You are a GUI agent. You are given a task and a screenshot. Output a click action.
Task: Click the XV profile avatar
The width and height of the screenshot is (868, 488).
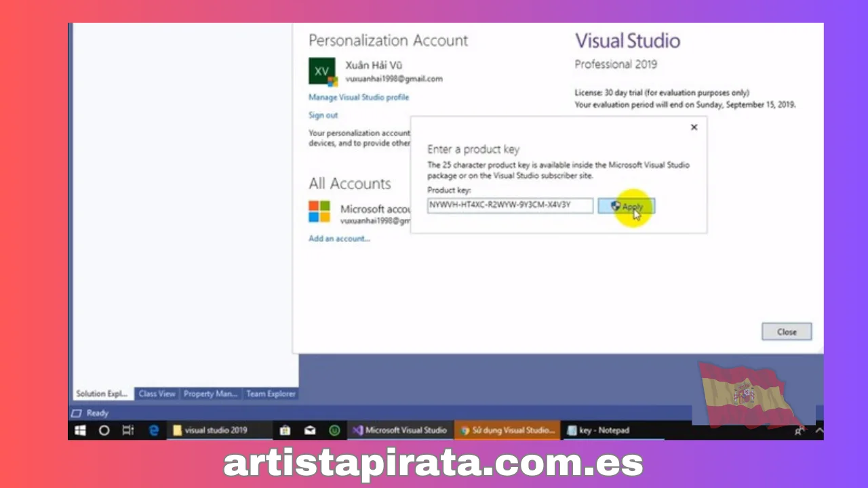coord(322,71)
